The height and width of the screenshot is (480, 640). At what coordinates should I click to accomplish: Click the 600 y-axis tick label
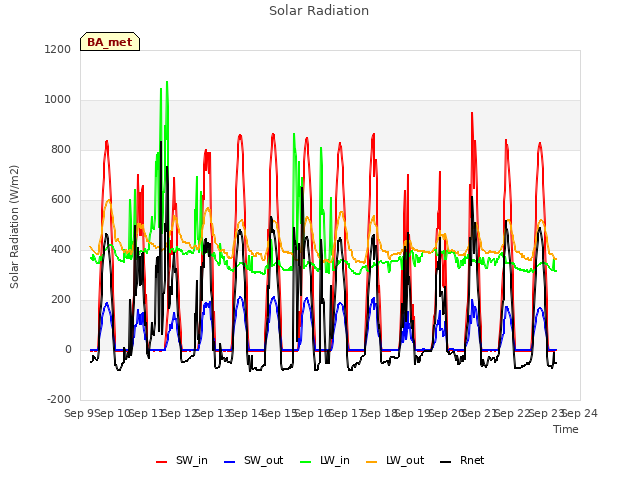pos(61,200)
